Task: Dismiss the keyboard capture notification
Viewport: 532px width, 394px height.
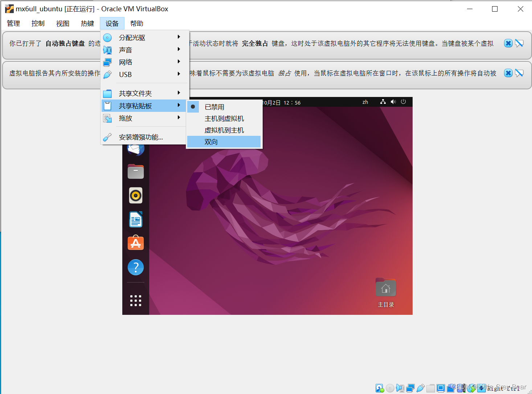Action: [x=508, y=43]
